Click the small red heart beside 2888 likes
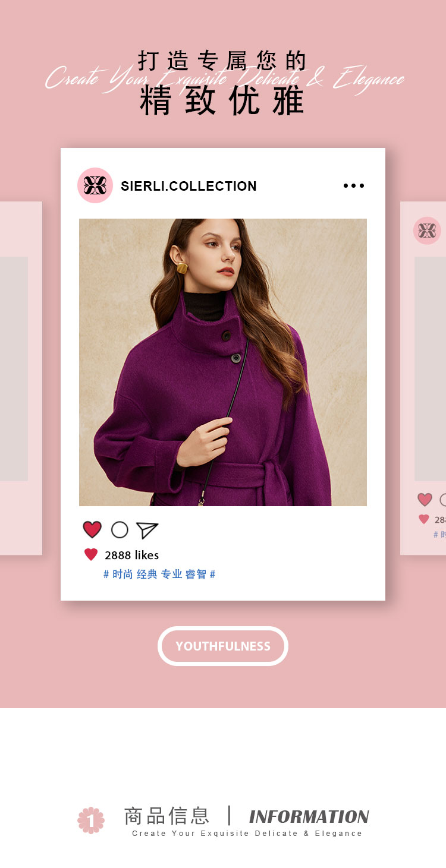The image size is (446, 868). (91, 555)
